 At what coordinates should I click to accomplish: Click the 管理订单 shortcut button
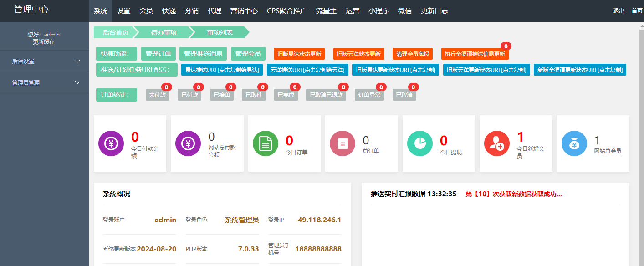tap(158, 54)
